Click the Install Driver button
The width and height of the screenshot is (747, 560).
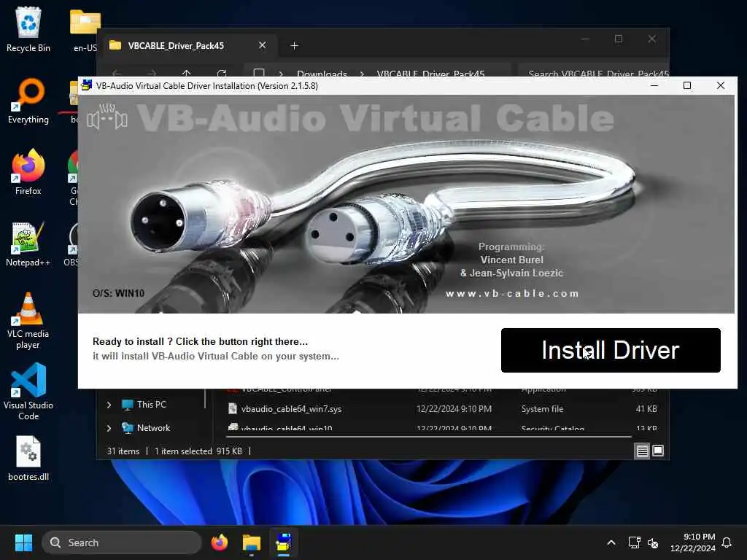611,351
